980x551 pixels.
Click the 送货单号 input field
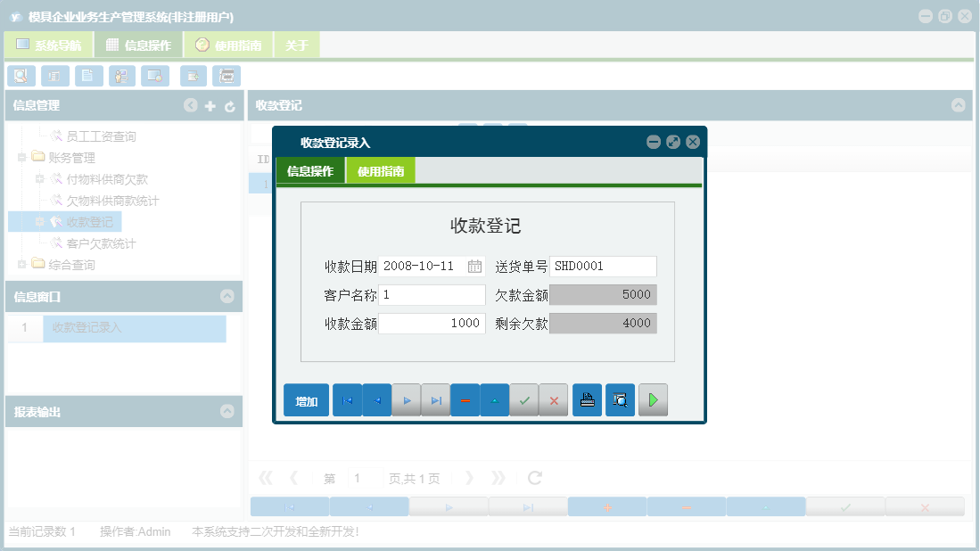(x=604, y=266)
